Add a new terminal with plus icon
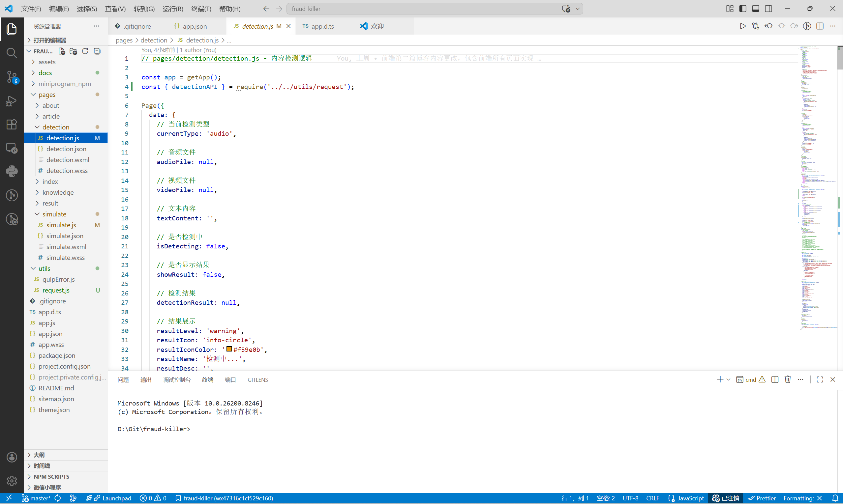This screenshot has width=843, height=504. pyautogui.click(x=720, y=379)
